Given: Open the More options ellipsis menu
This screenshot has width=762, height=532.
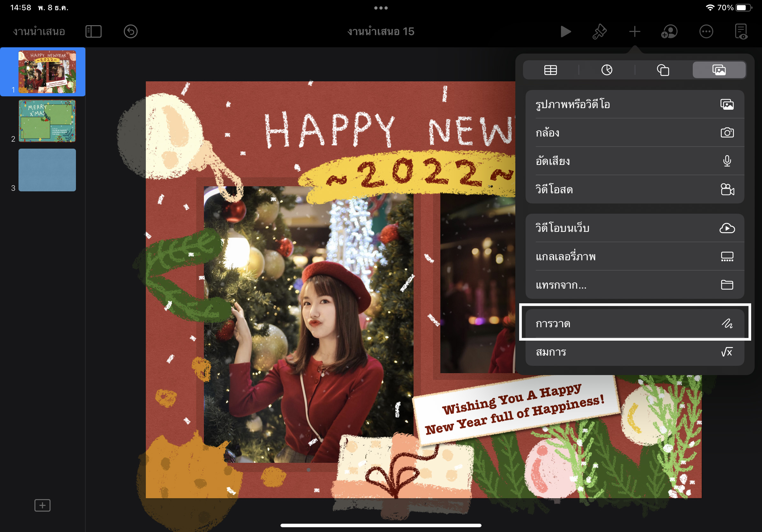Looking at the screenshot, I should click(706, 32).
